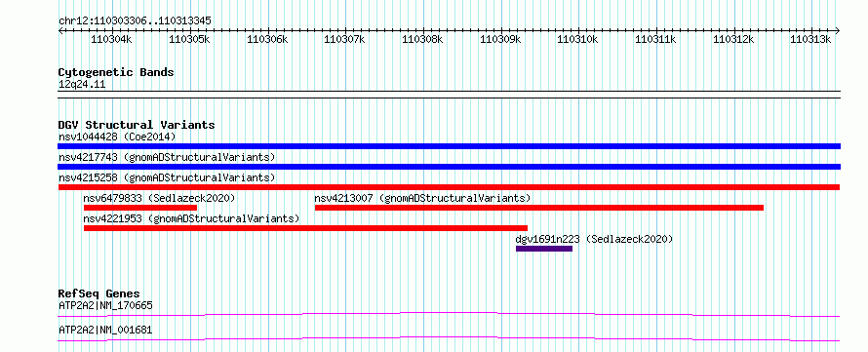Image resolution: width=868 pixels, height=352 pixels.
Task: Click the 12q24.11 cytogenetic band bar
Action: point(449,95)
